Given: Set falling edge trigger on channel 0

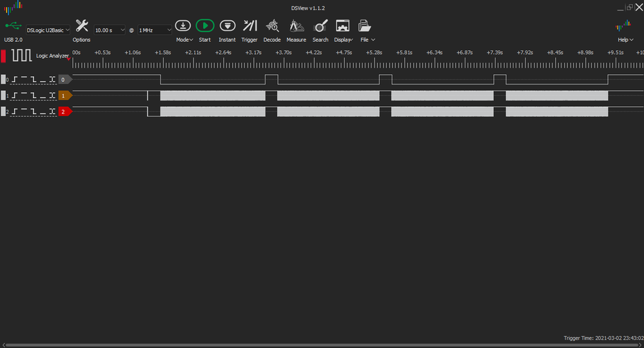Looking at the screenshot, I should point(34,80).
